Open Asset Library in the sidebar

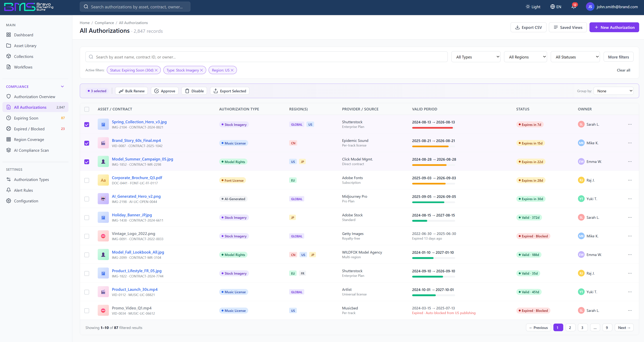click(36, 46)
